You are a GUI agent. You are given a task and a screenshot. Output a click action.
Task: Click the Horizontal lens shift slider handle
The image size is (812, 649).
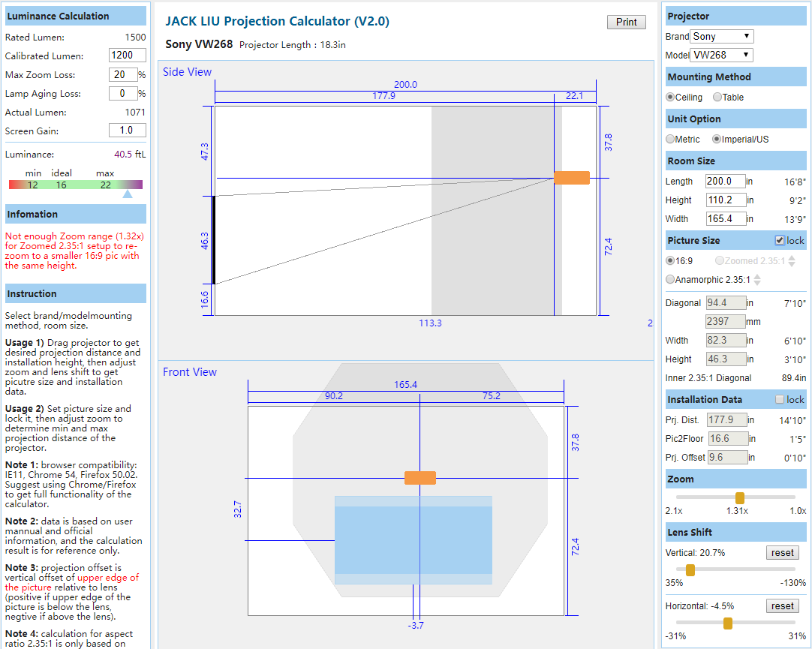[x=726, y=623]
